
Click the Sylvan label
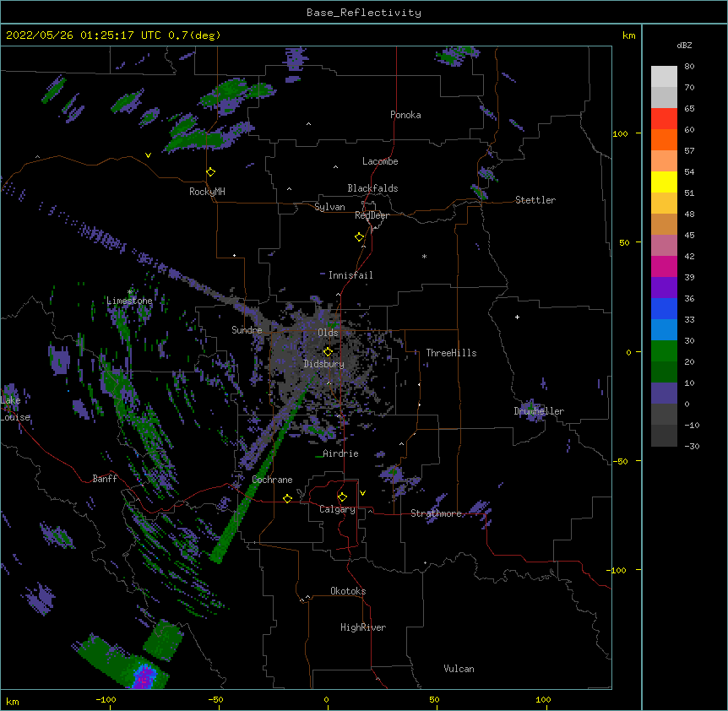(329, 207)
